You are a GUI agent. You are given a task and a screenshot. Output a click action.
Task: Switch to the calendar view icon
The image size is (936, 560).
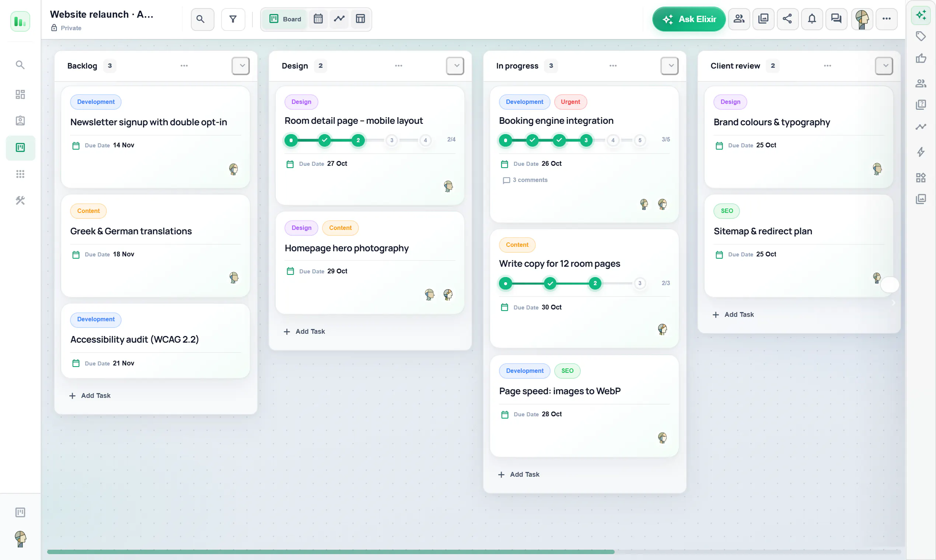(x=318, y=19)
